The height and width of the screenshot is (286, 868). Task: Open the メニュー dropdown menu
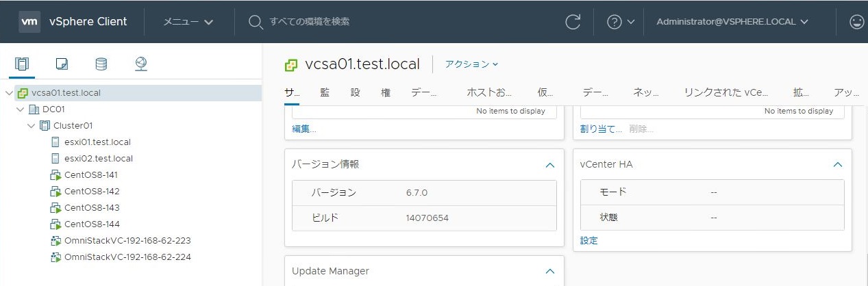coord(188,21)
